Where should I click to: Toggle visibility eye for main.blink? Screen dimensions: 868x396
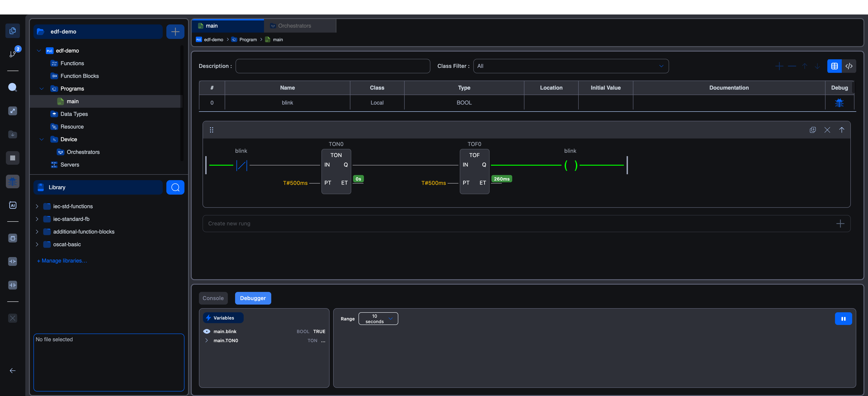click(207, 332)
